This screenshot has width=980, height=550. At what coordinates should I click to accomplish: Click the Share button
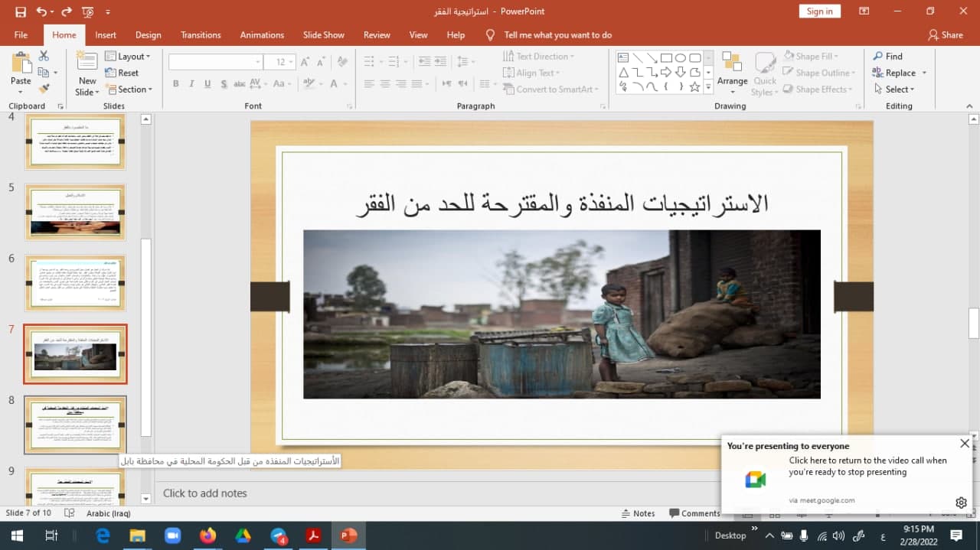946,35
